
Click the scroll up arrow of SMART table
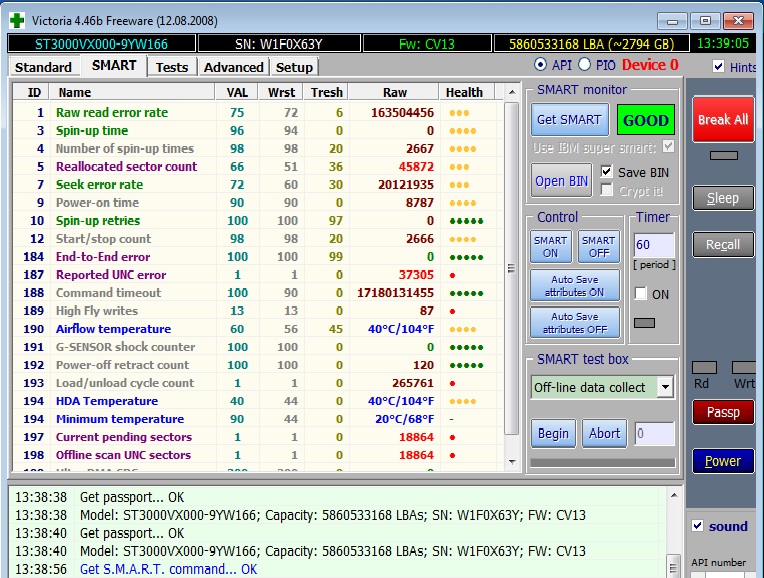512,92
